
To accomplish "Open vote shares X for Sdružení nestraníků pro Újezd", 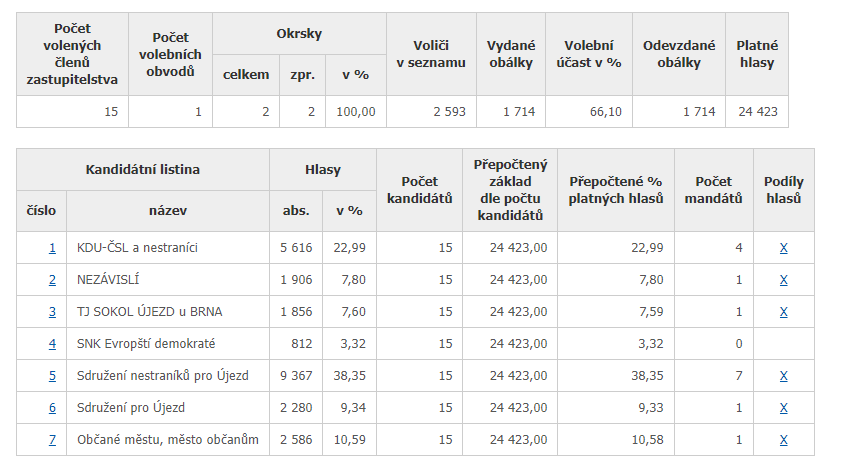I will coord(784,376).
